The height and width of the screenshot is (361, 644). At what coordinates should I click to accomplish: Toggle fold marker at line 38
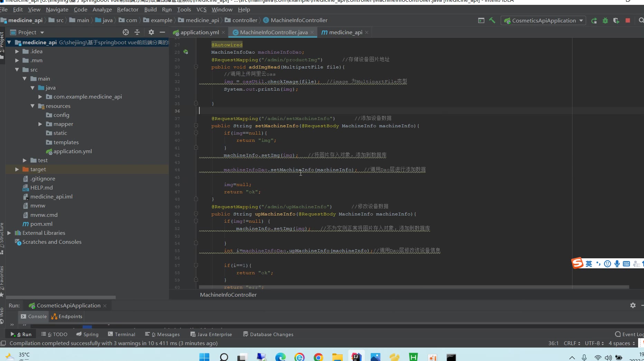pos(196,126)
